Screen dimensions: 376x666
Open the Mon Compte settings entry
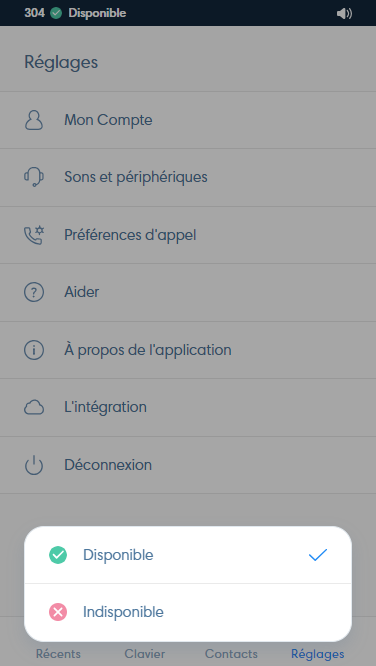(188, 120)
